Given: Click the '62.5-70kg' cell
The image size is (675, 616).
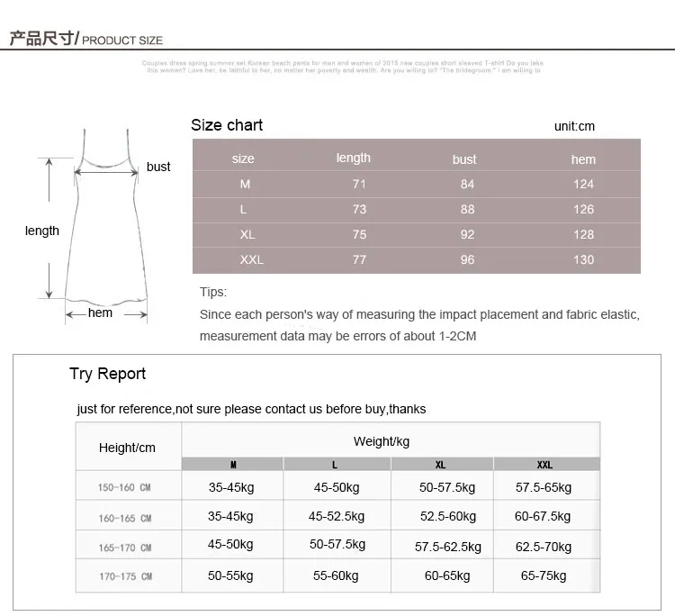Looking at the screenshot, I should (544, 547).
